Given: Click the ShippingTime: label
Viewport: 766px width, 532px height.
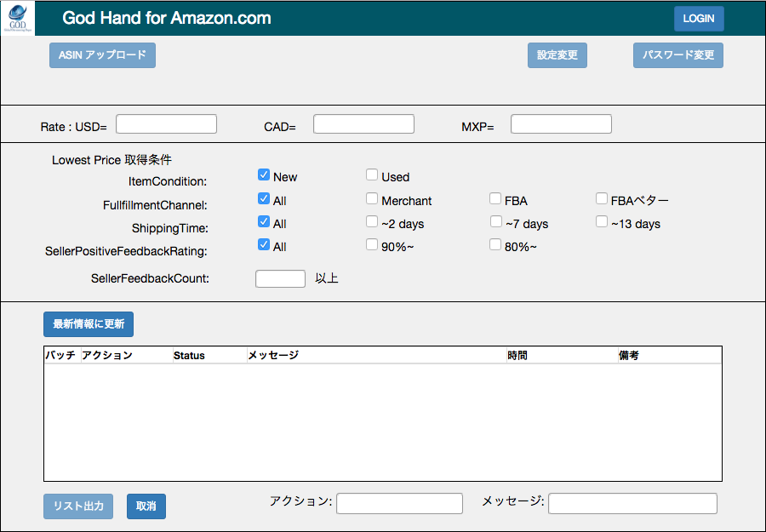Looking at the screenshot, I should click(x=170, y=228).
